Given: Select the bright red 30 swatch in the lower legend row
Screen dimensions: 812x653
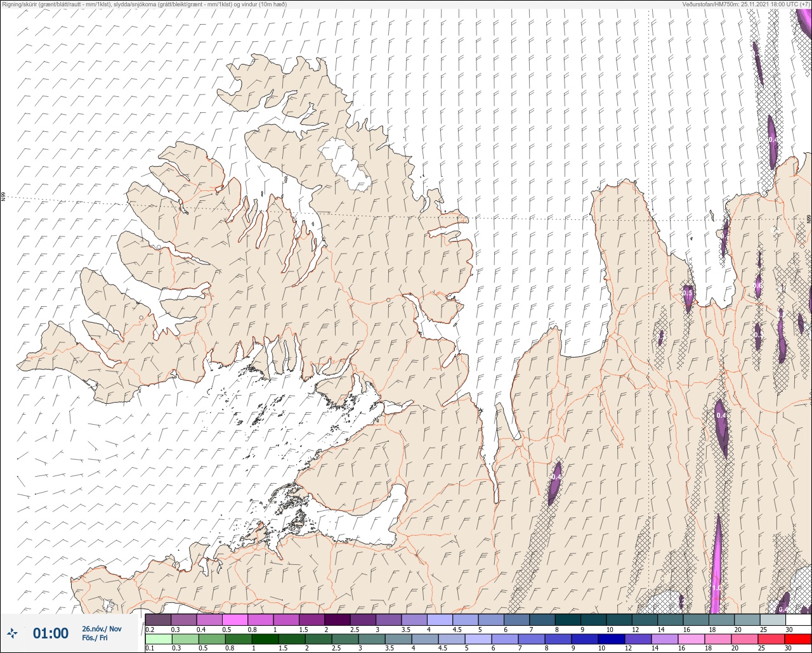Looking at the screenshot, I should [x=797, y=639].
